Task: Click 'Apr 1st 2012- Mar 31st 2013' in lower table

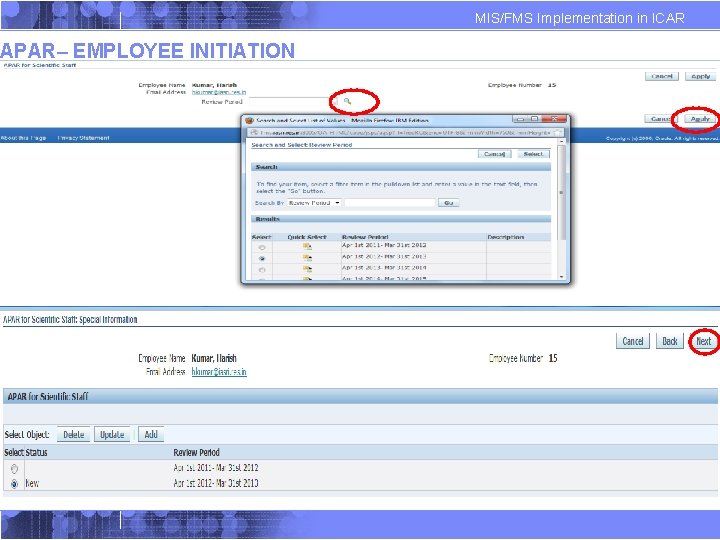Action: [216, 483]
